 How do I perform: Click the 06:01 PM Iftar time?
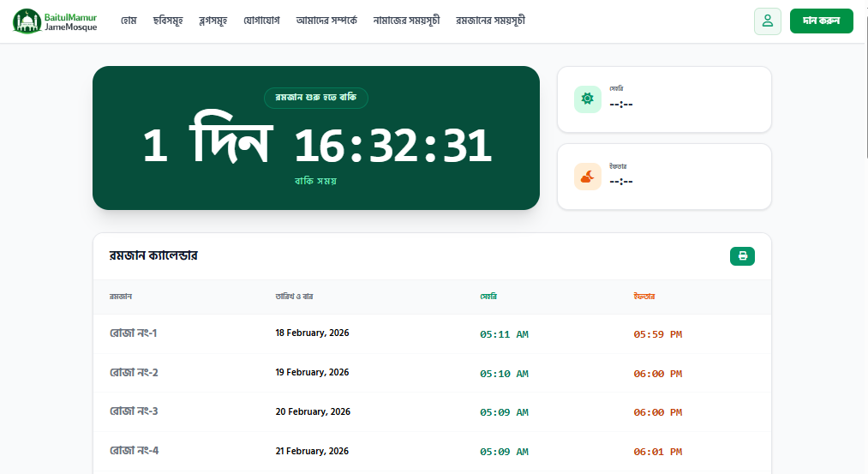[x=657, y=452]
